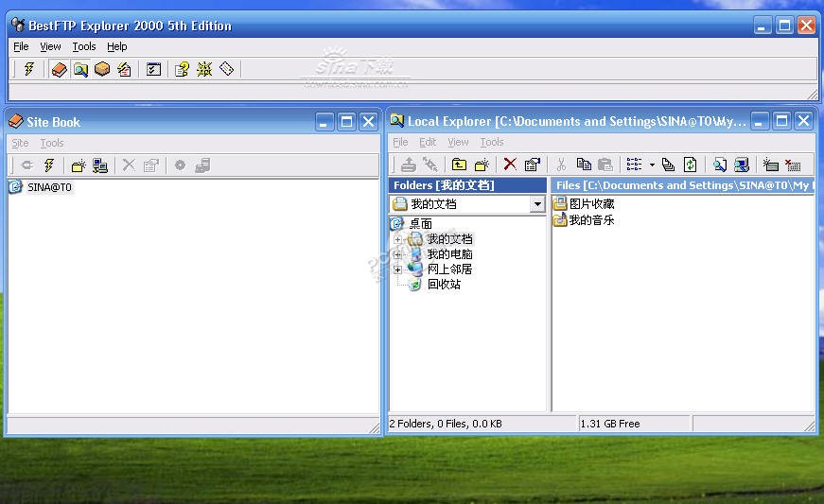Open Site Book from main toolbar book icon
The width and height of the screenshot is (824, 504).
[x=59, y=69]
